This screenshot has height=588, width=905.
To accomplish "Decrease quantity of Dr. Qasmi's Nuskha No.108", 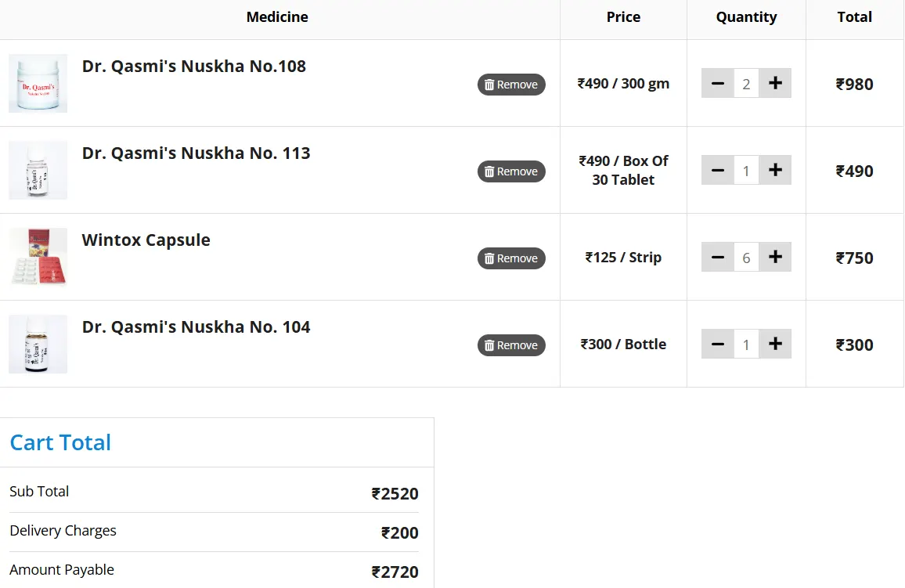I will coord(718,84).
